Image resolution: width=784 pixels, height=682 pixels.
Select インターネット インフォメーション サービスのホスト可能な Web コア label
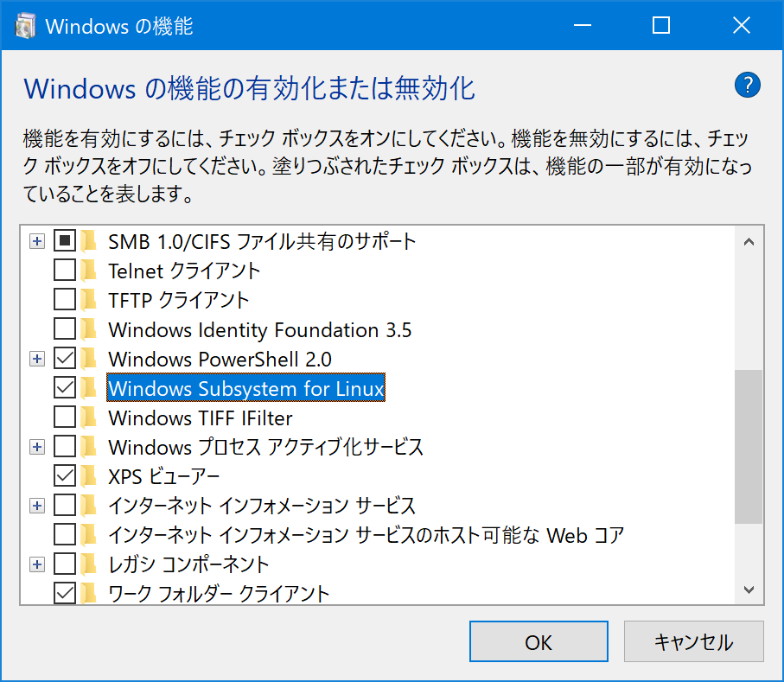coord(366,535)
